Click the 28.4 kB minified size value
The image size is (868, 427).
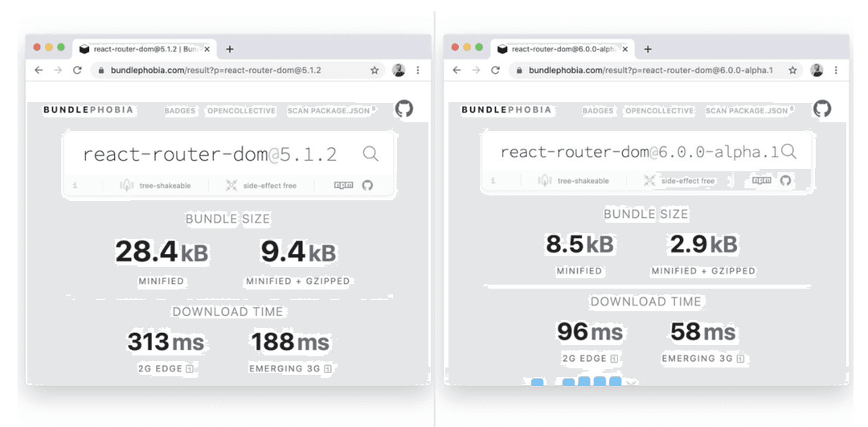point(162,252)
